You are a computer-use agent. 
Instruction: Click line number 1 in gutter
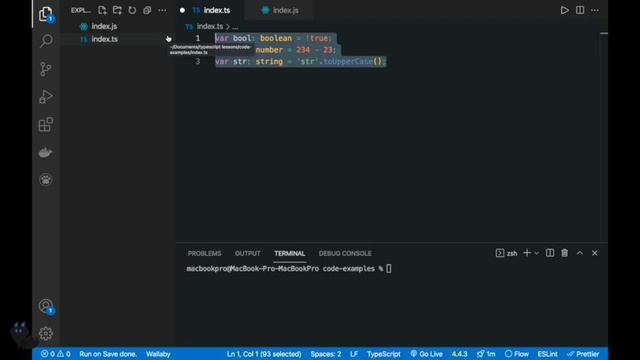pyautogui.click(x=198, y=38)
